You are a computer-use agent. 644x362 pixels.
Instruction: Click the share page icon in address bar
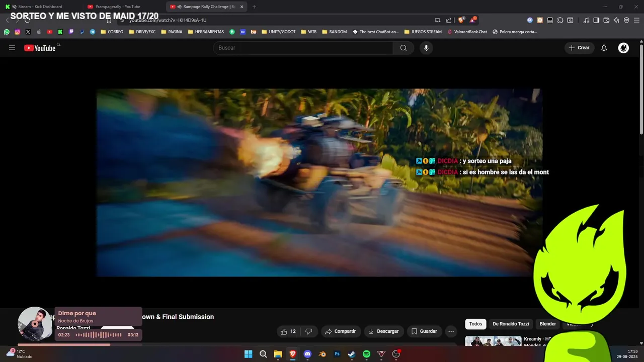(x=449, y=20)
